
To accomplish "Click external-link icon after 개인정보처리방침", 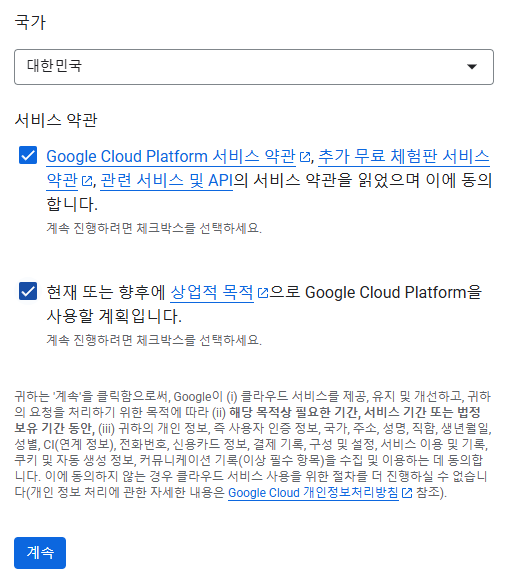I will (x=407, y=493).
